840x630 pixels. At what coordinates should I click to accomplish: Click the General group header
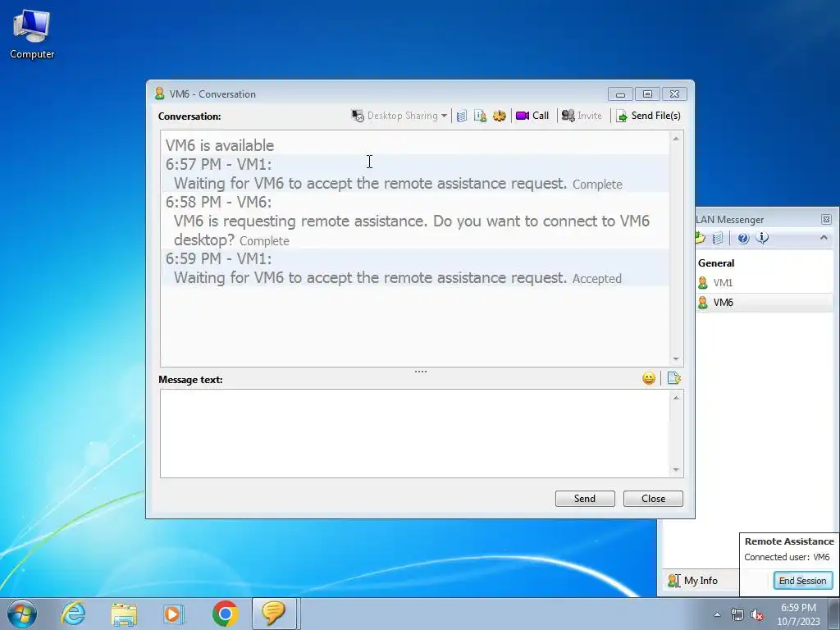coord(715,263)
